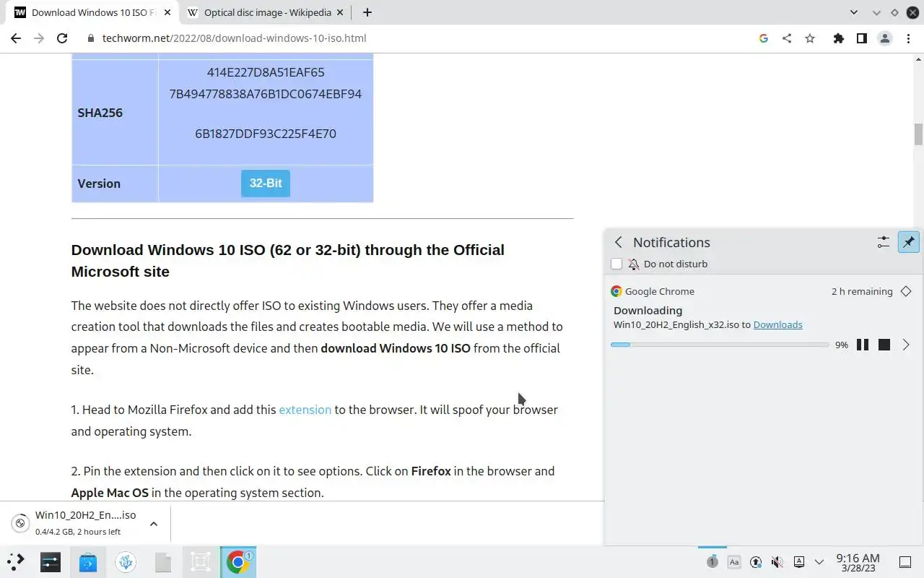View site information lock icon

tap(90, 38)
